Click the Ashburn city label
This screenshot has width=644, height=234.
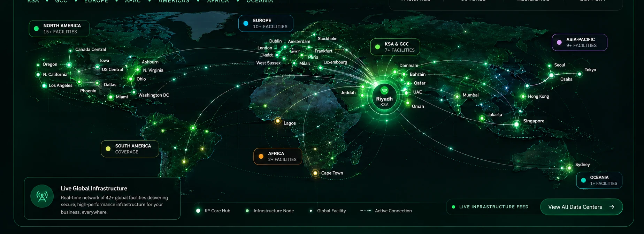pyautogui.click(x=150, y=62)
